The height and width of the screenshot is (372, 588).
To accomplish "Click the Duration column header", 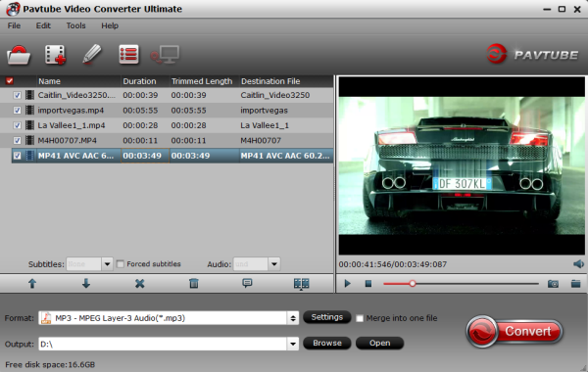I will point(145,81).
